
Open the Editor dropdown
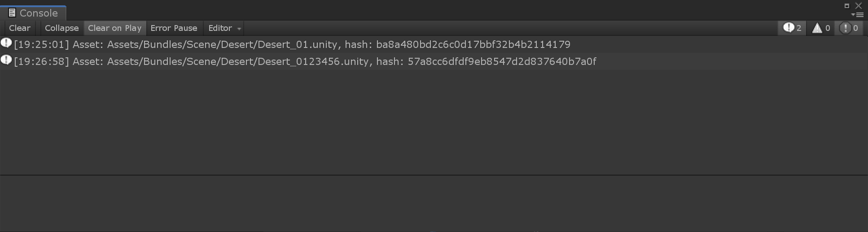click(224, 28)
